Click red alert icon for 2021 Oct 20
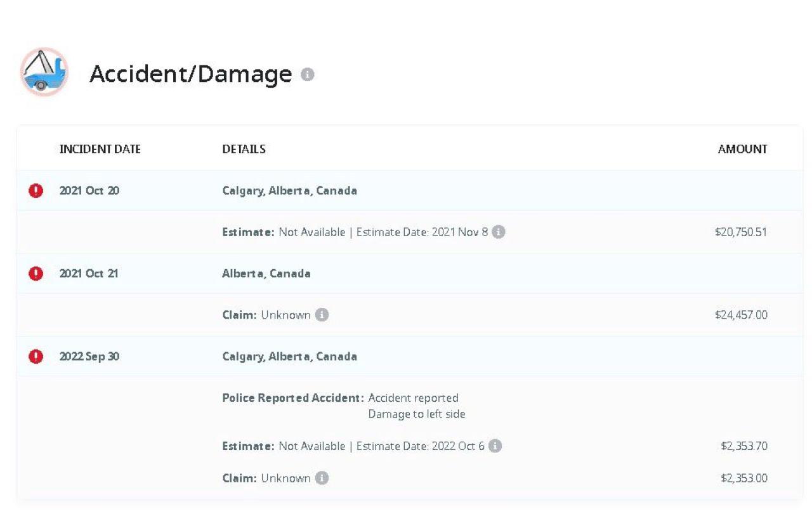Image resolution: width=812 pixels, height=516 pixels. coord(36,190)
